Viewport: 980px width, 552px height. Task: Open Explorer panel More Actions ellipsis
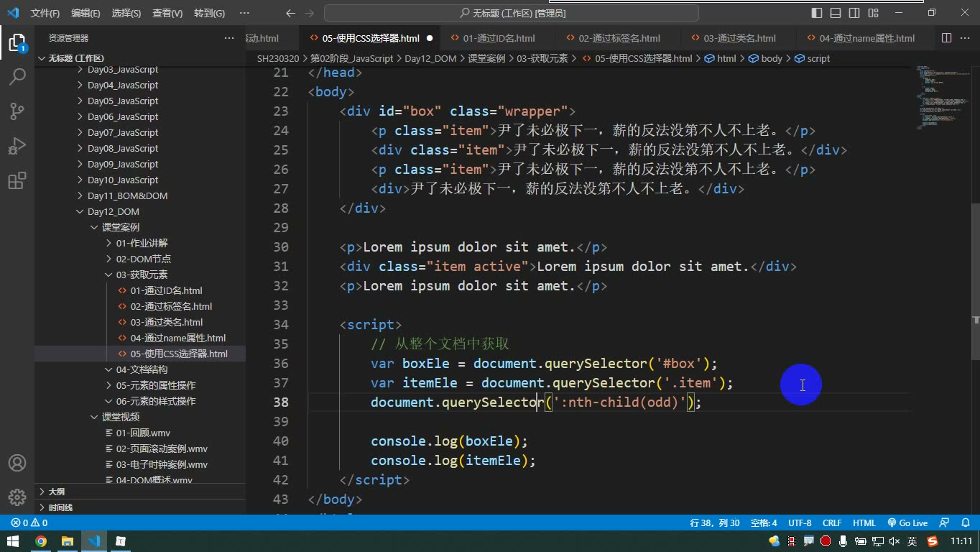point(229,38)
